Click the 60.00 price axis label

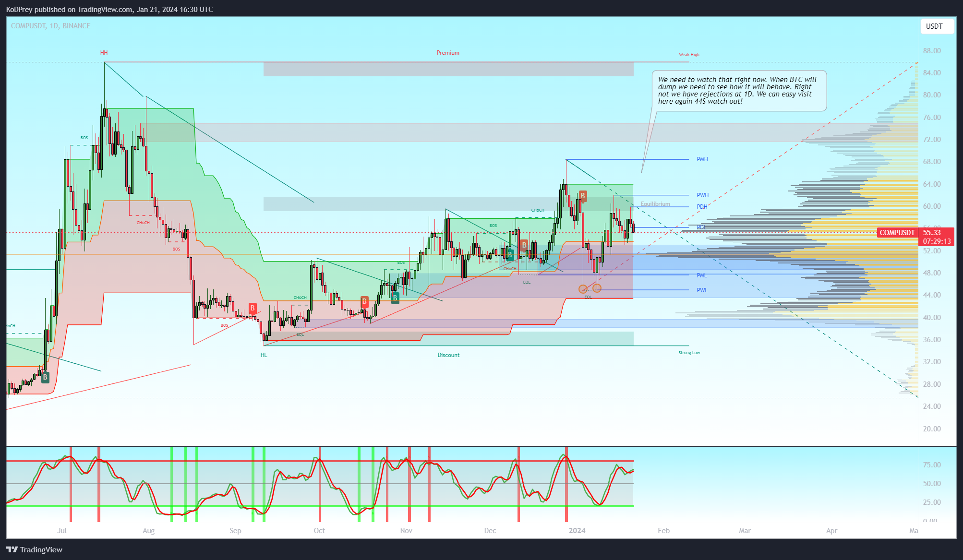click(x=932, y=206)
